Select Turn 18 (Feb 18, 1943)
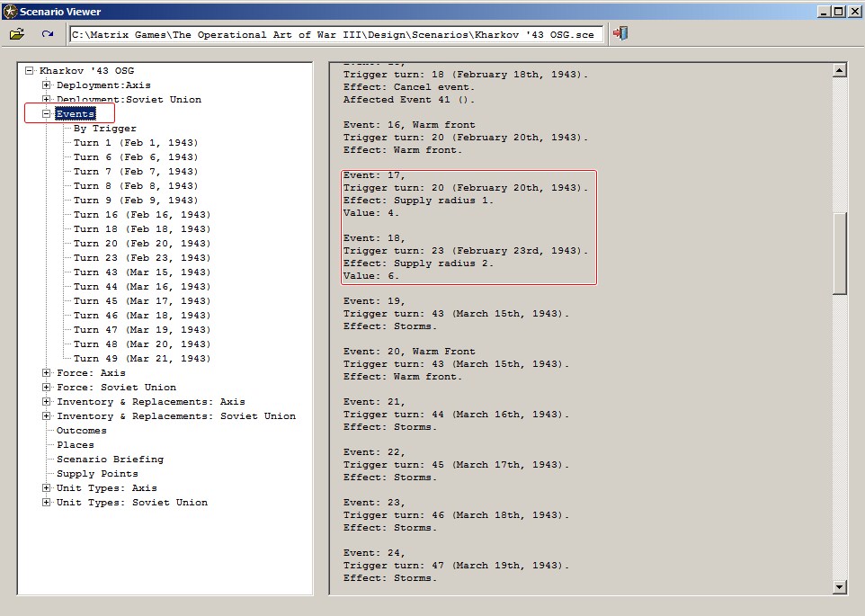This screenshot has height=616, width=865. click(x=142, y=228)
